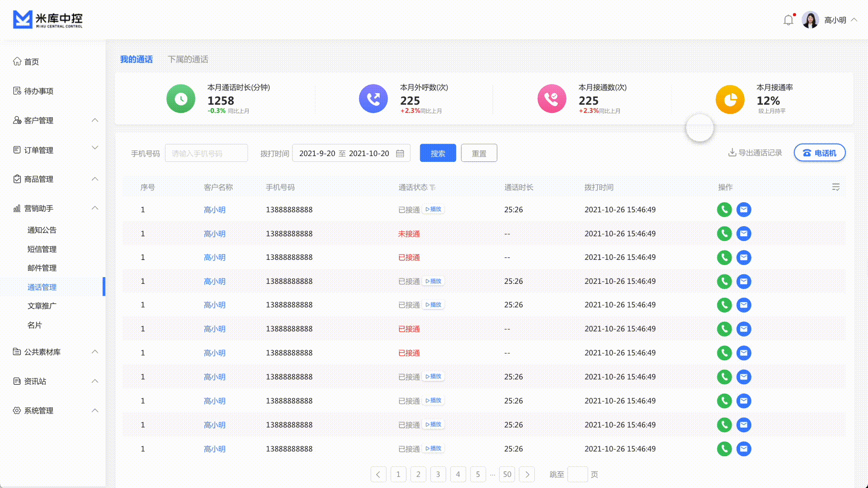
Task: Open 通知公告 submenu item
Action: coord(42,230)
